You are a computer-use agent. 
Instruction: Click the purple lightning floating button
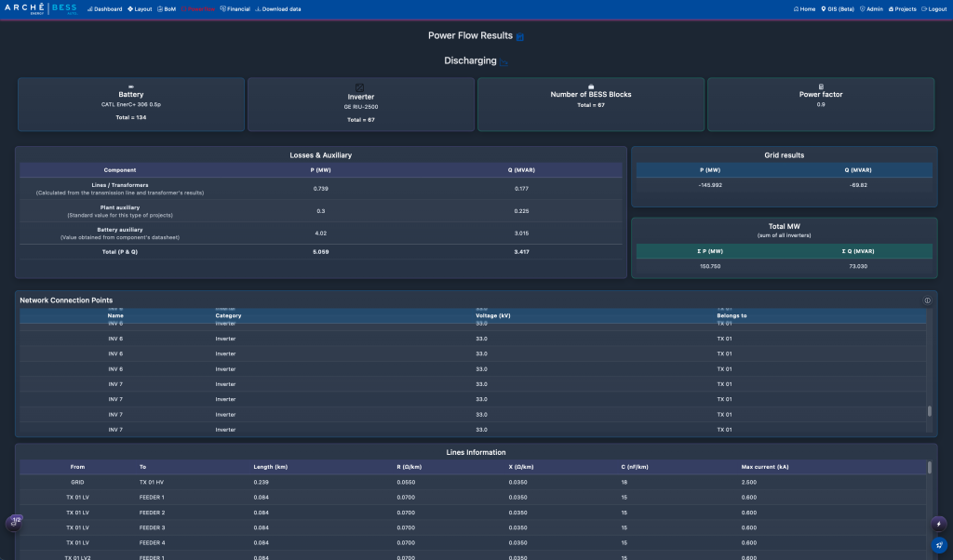click(939, 524)
